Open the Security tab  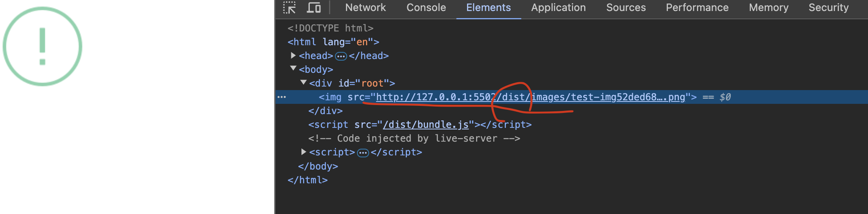pyautogui.click(x=828, y=7)
